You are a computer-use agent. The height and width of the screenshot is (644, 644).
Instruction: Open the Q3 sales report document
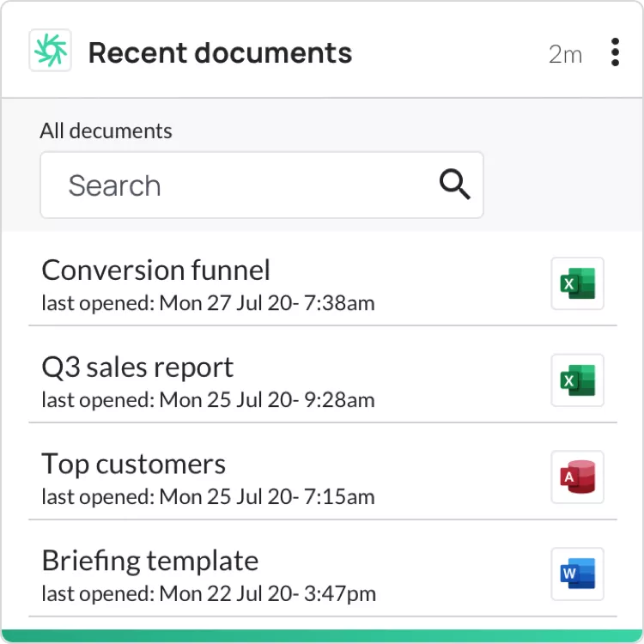[137, 368]
